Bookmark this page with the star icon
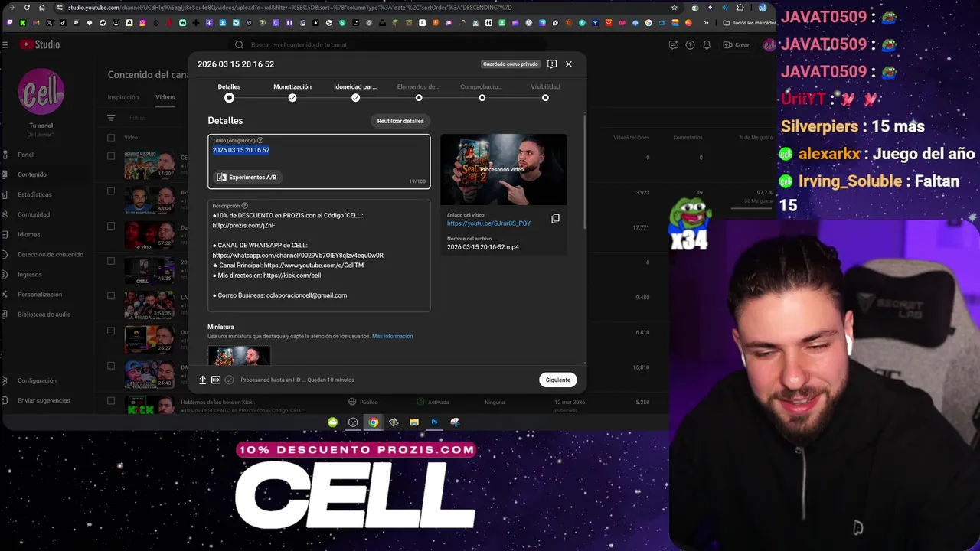The width and height of the screenshot is (980, 551). [x=674, y=8]
